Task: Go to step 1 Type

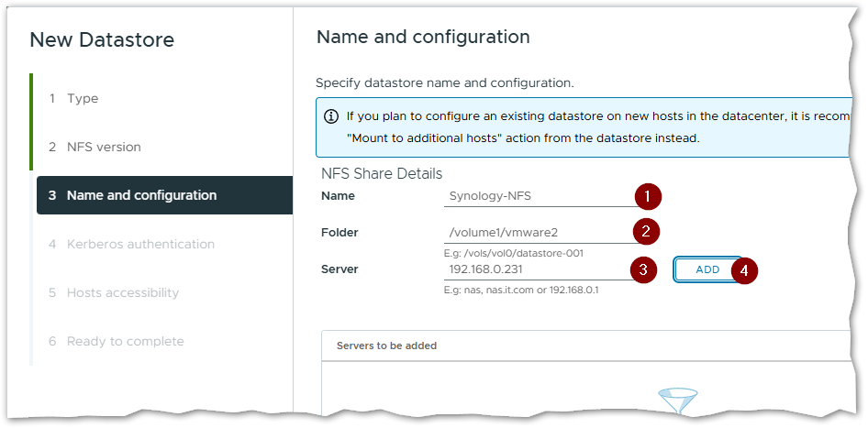Action: pyautogui.click(x=83, y=98)
